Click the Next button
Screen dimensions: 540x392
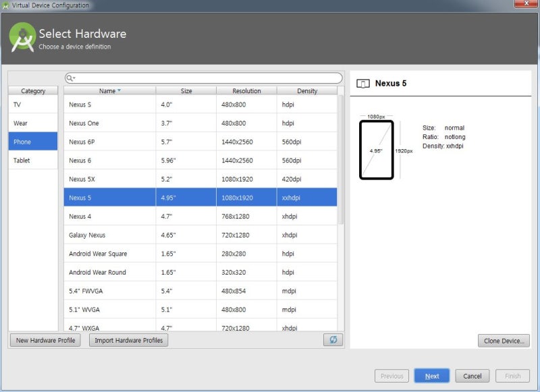[432, 376]
